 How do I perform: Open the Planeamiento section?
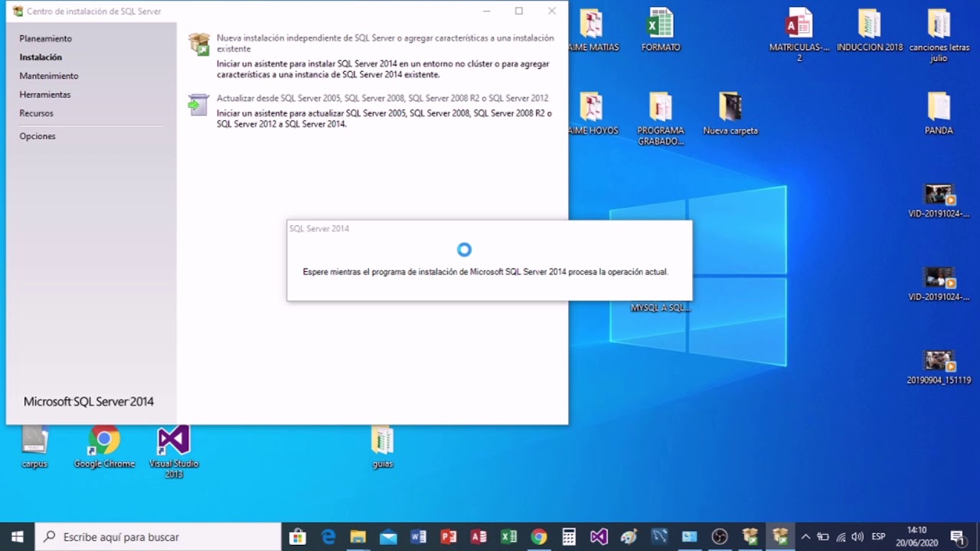point(46,38)
